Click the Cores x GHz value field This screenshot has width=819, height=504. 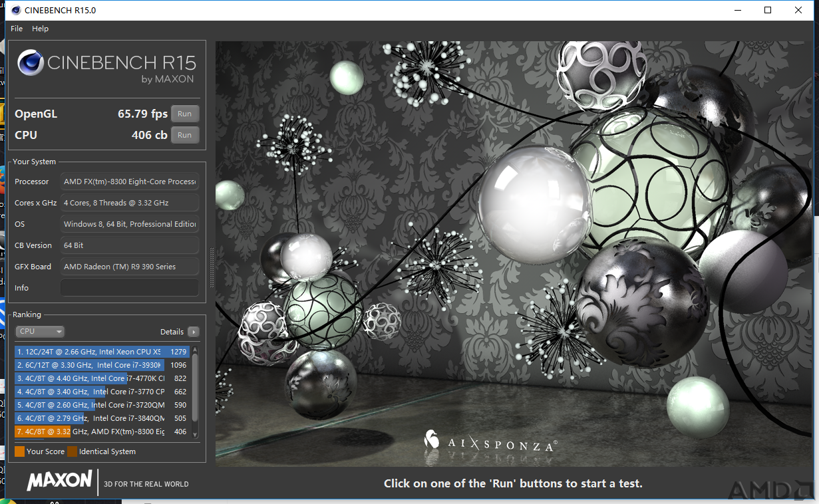click(x=130, y=203)
